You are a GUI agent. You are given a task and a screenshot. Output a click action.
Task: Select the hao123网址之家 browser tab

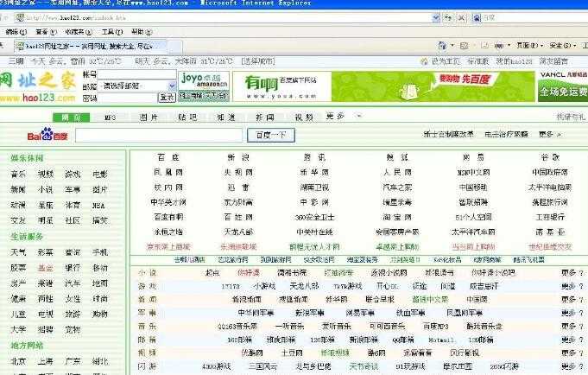(90, 46)
